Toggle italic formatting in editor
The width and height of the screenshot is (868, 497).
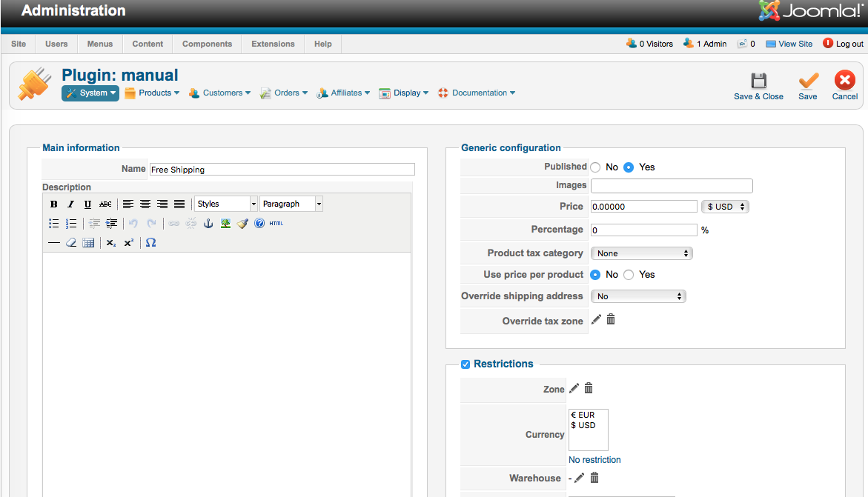(70, 204)
